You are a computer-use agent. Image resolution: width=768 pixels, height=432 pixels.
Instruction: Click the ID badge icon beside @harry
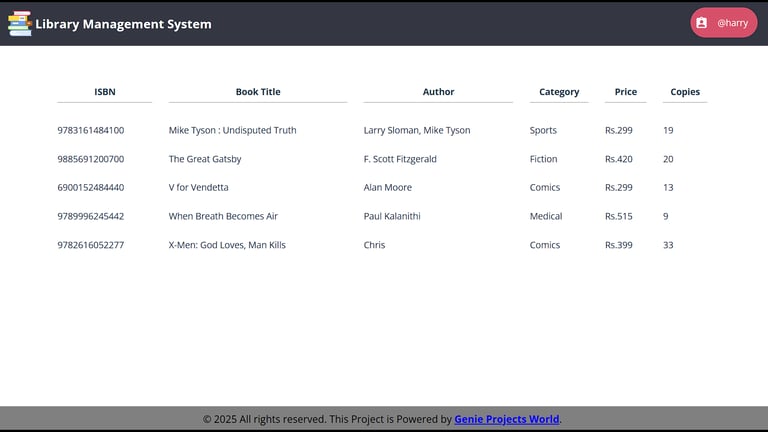pyautogui.click(x=701, y=23)
